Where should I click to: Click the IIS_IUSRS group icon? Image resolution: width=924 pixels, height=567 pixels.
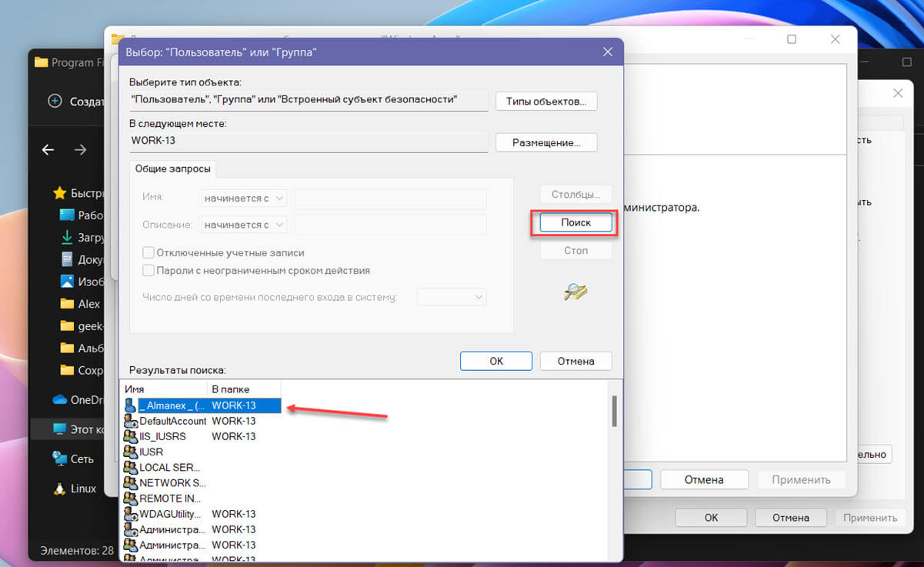[x=131, y=436]
